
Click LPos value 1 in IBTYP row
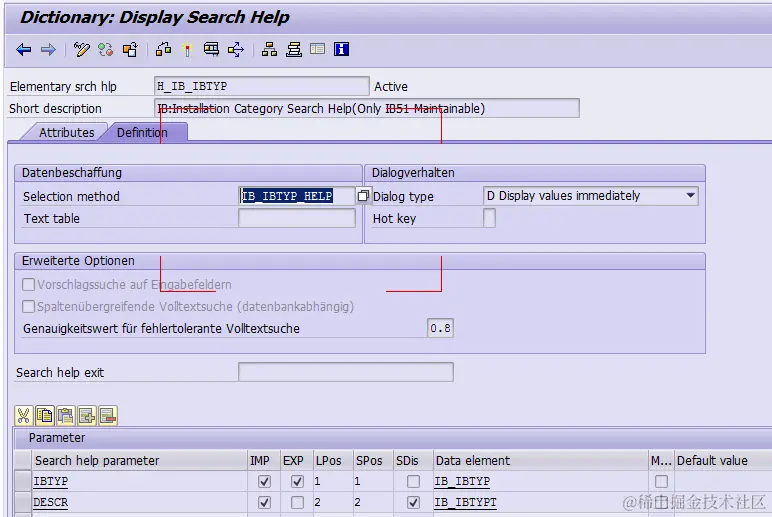click(318, 481)
